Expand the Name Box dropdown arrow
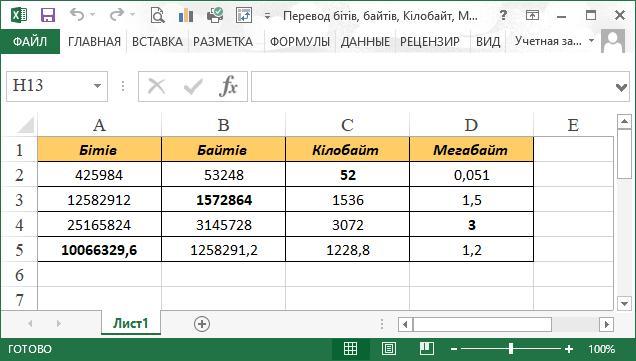 97,86
